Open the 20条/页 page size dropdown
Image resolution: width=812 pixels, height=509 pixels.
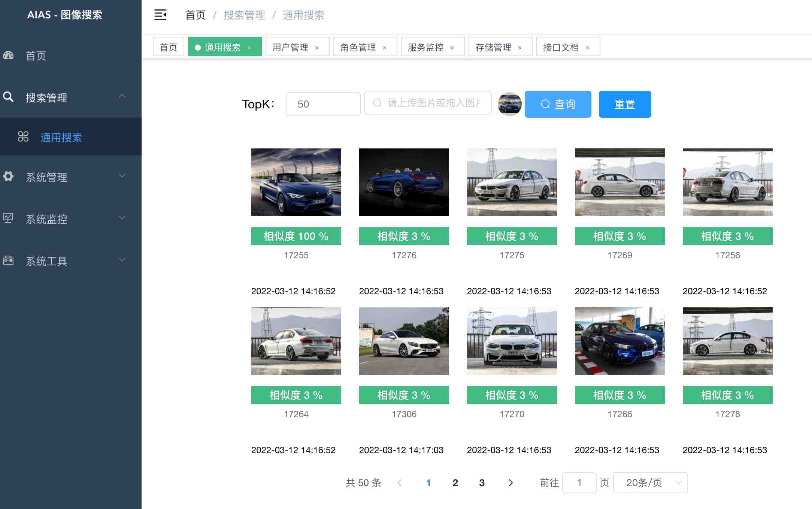(650, 483)
